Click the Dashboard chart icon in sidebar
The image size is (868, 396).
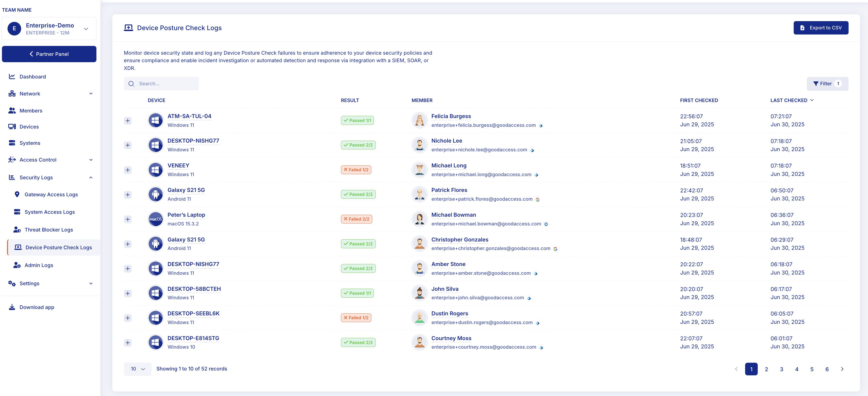pyautogui.click(x=12, y=77)
